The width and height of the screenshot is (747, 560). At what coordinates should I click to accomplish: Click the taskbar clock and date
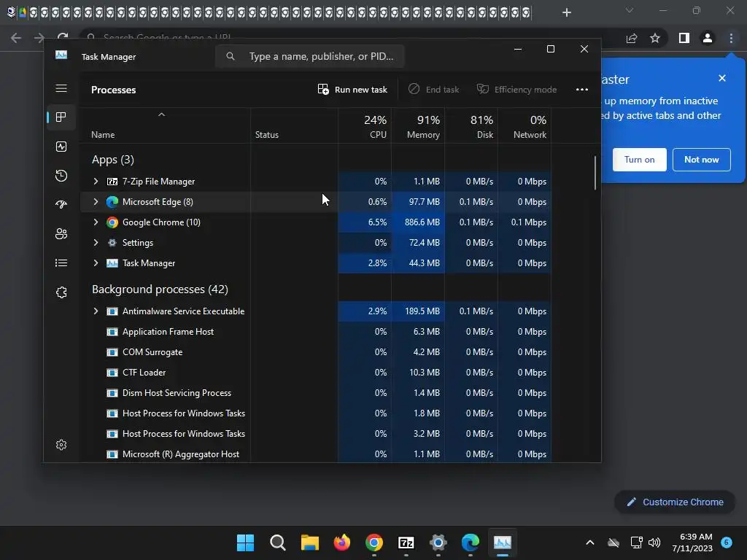point(693,542)
